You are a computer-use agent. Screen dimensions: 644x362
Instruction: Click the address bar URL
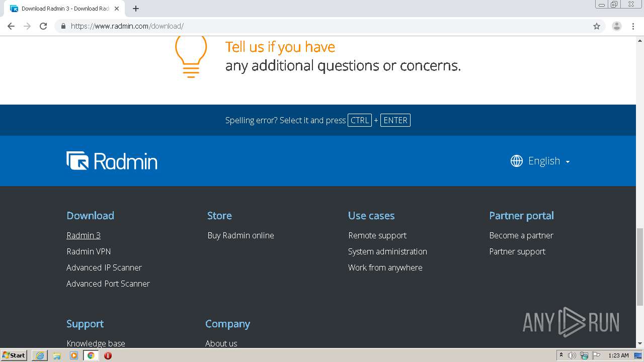click(127, 26)
